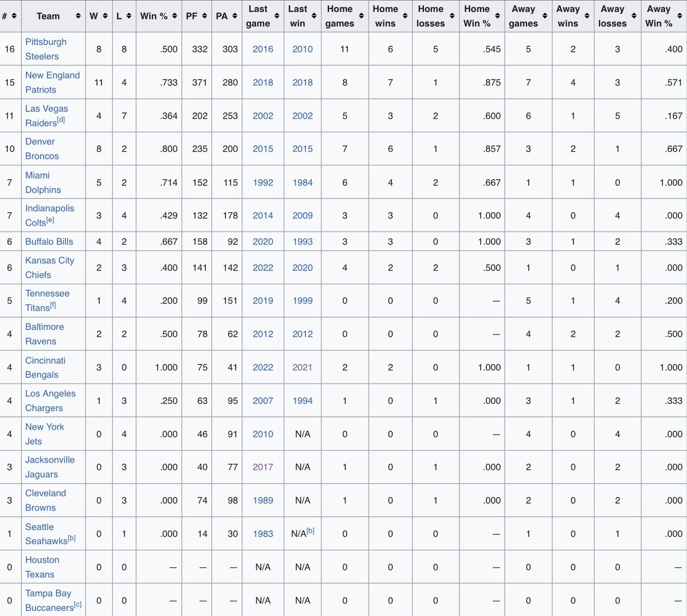Viewport: 687px width, 616px height.
Task: Sort by Away wins column arrows
Action: 587,16
